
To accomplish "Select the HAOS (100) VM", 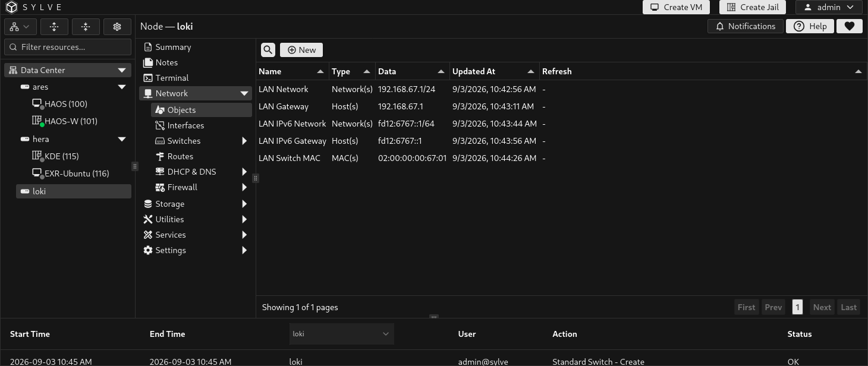I will coord(65,104).
